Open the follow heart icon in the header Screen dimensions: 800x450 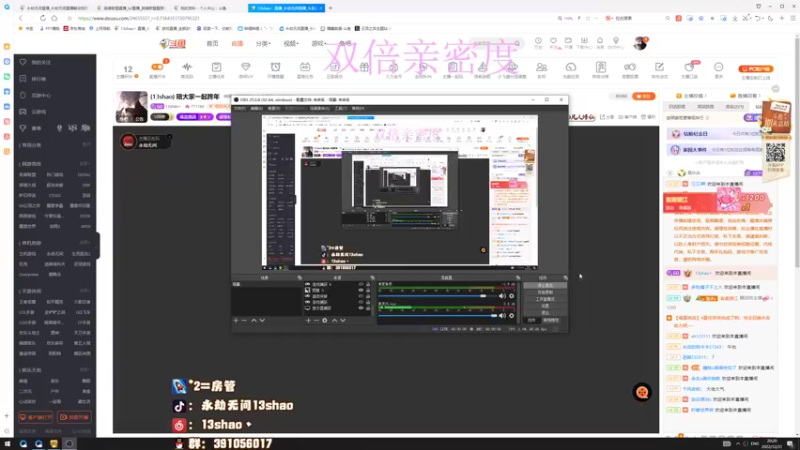tap(553, 41)
